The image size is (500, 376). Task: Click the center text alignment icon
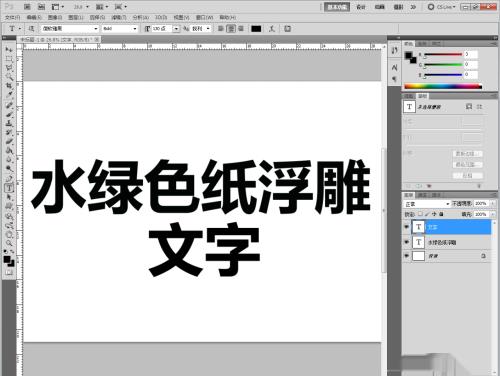pyautogui.click(x=231, y=29)
